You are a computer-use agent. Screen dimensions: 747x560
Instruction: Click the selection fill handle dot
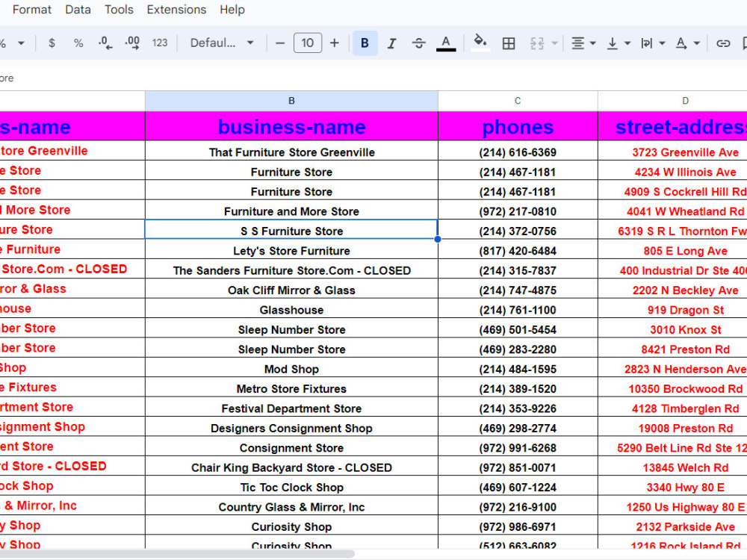(x=437, y=239)
